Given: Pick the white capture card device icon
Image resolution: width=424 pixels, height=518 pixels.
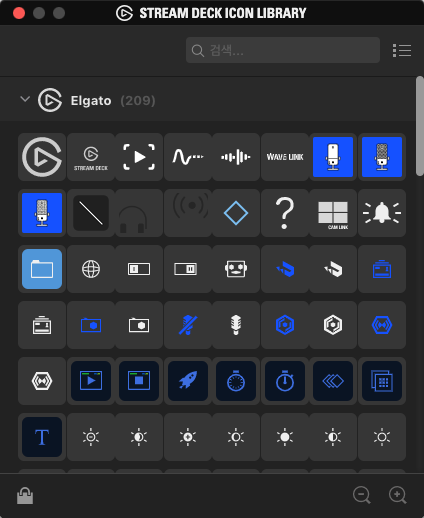Looking at the screenshot, I should tap(42, 325).
